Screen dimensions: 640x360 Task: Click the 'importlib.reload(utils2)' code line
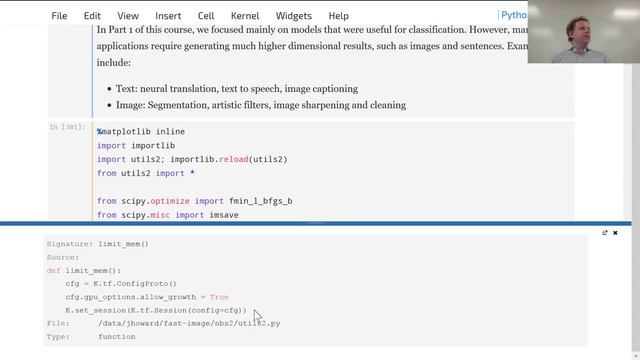[192, 159]
